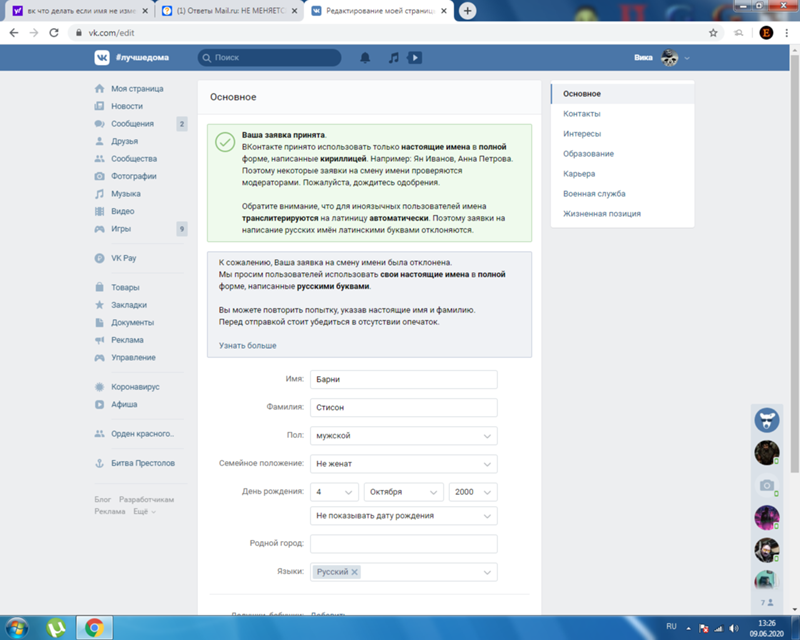The height and width of the screenshot is (640, 800).
Task: Click Моя страница home icon
Action: tap(99, 88)
